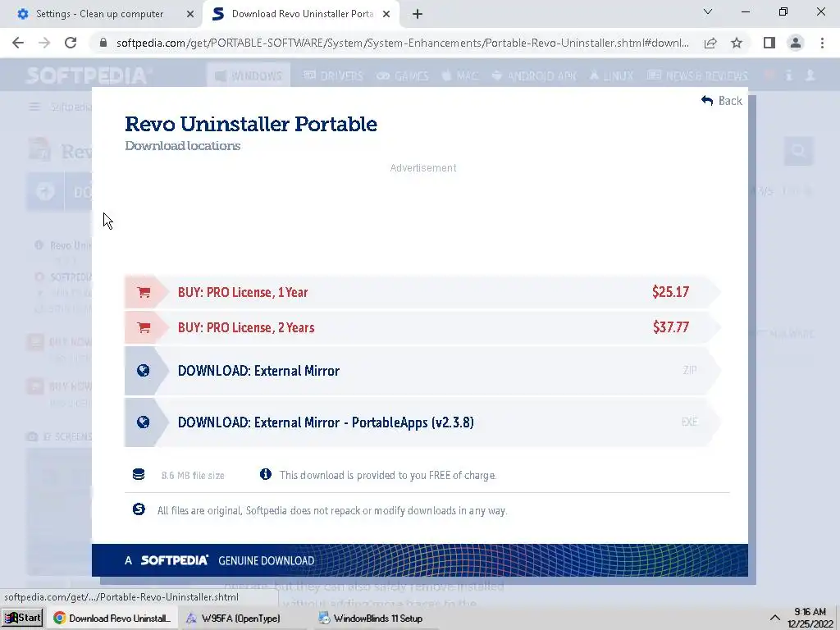Image resolution: width=840 pixels, height=630 pixels.
Task: Download from External Mirror ZIP
Action: click(x=422, y=371)
